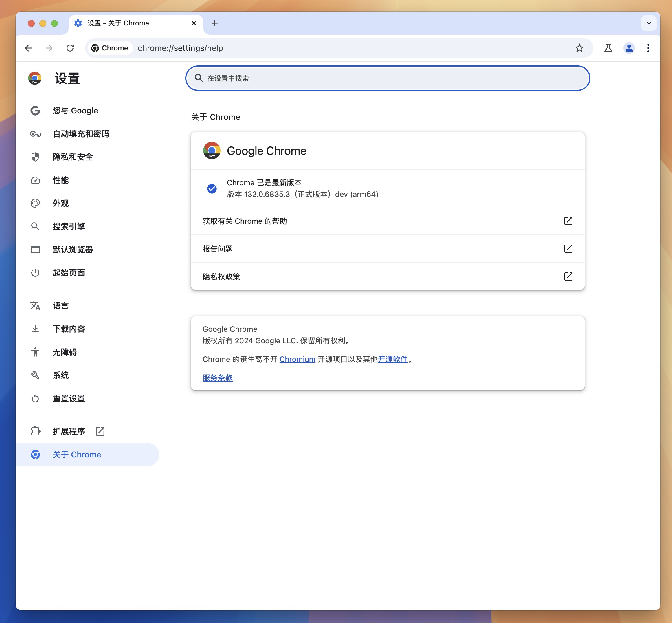672x623 pixels.
Task: Click the checkmark update status icon
Action: click(x=211, y=188)
